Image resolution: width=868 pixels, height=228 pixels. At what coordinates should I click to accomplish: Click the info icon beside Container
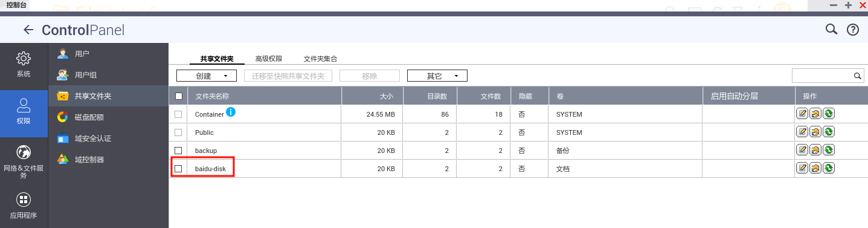click(230, 112)
